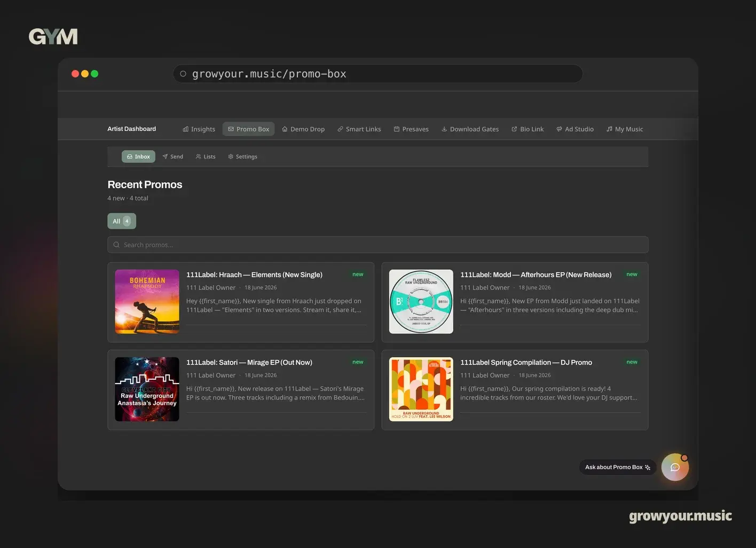Go to the Smart Links tab

359,129
